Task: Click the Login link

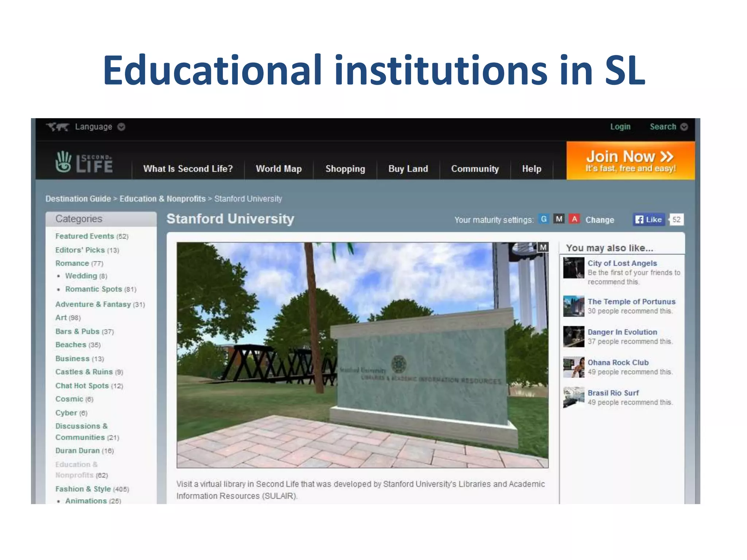Action: 620,127
